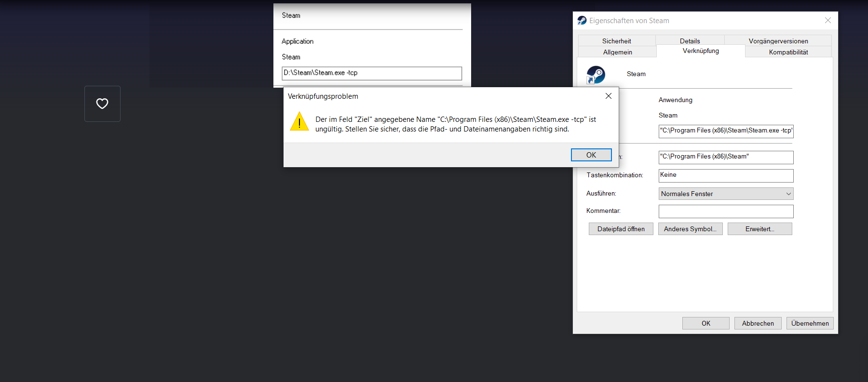Switch to the Sicherheit tab
Screen dimensions: 868x382
616,41
